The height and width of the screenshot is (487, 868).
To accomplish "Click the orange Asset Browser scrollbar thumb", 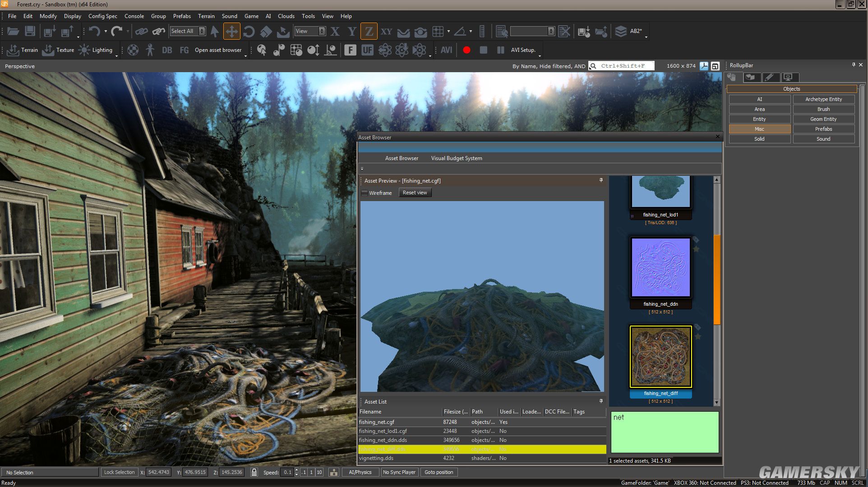I will (x=716, y=280).
